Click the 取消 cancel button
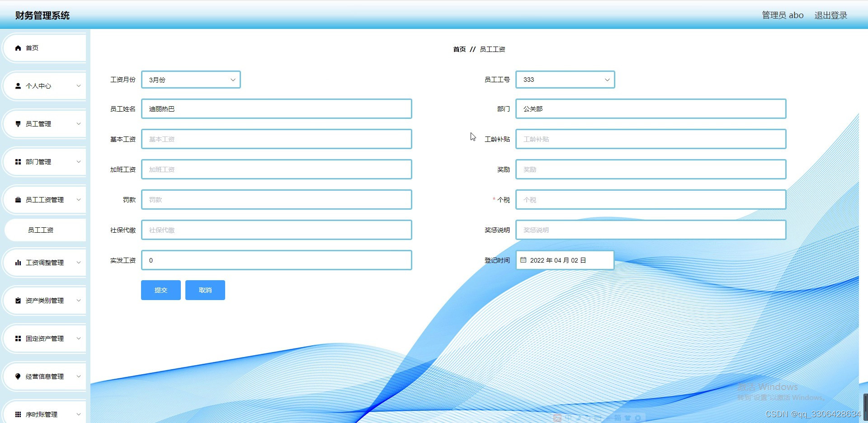This screenshot has width=868, height=423. coord(205,290)
